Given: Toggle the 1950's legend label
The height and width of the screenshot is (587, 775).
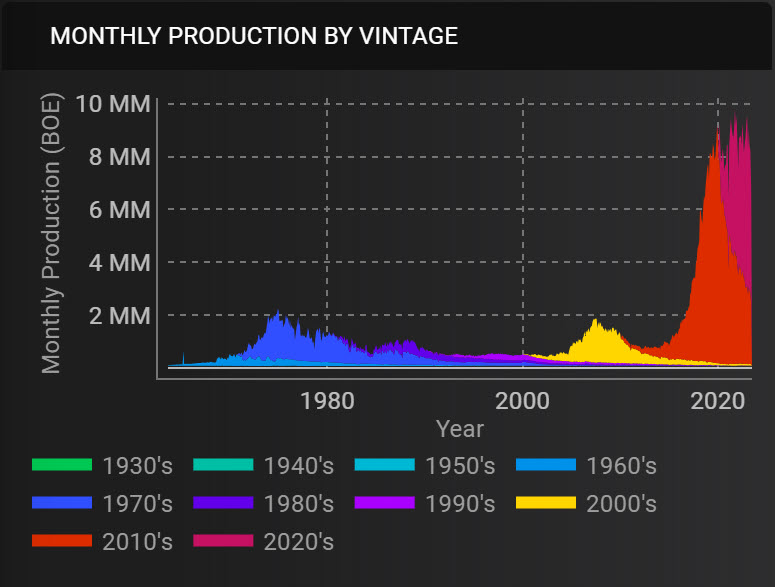Looking at the screenshot, I should tap(460, 466).
